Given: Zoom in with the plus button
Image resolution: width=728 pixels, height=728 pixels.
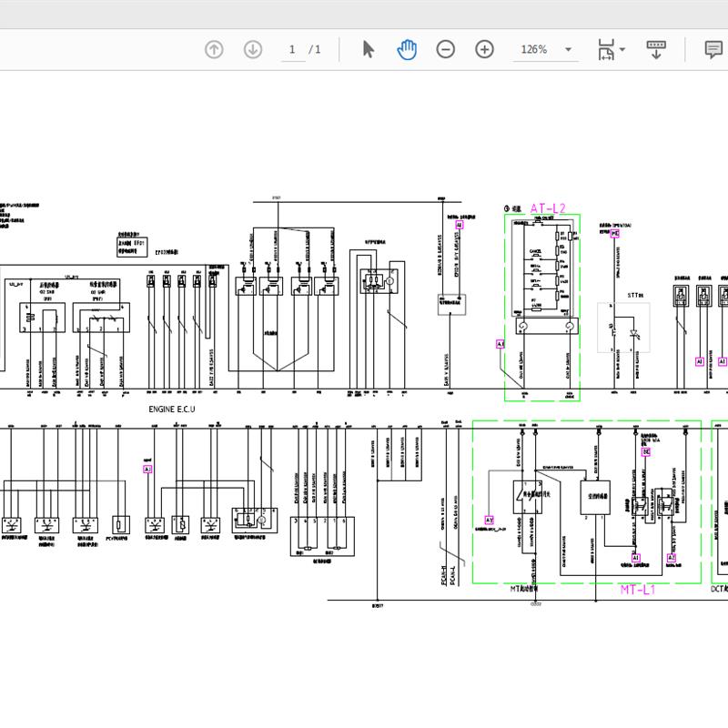Looking at the screenshot, I should tap(484, 50).
